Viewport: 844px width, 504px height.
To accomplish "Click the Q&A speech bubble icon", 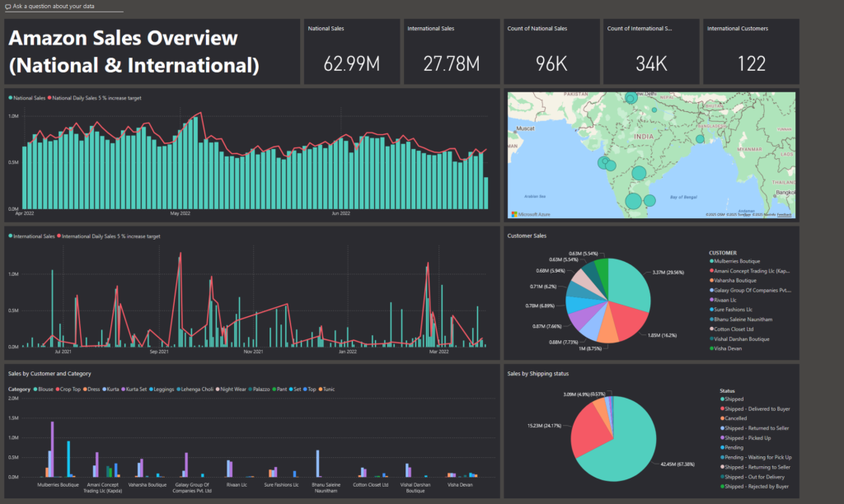I will (x=7, y=7).
